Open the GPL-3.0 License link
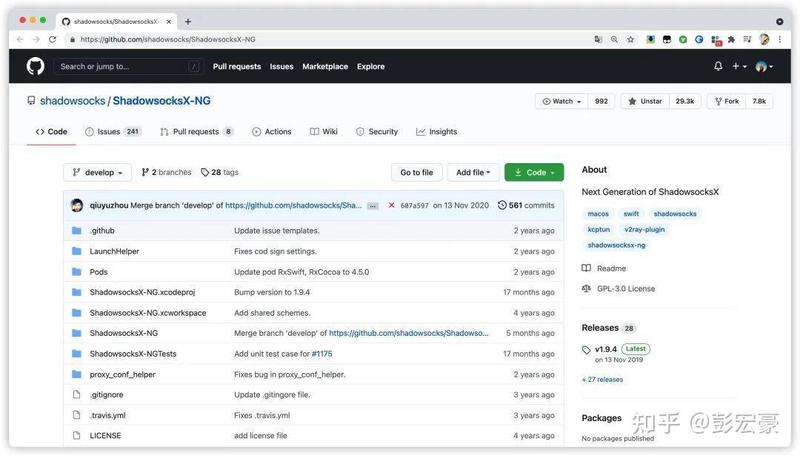This screenshot has height=456, width=800. pyautogui.click(x=618, y=289)
